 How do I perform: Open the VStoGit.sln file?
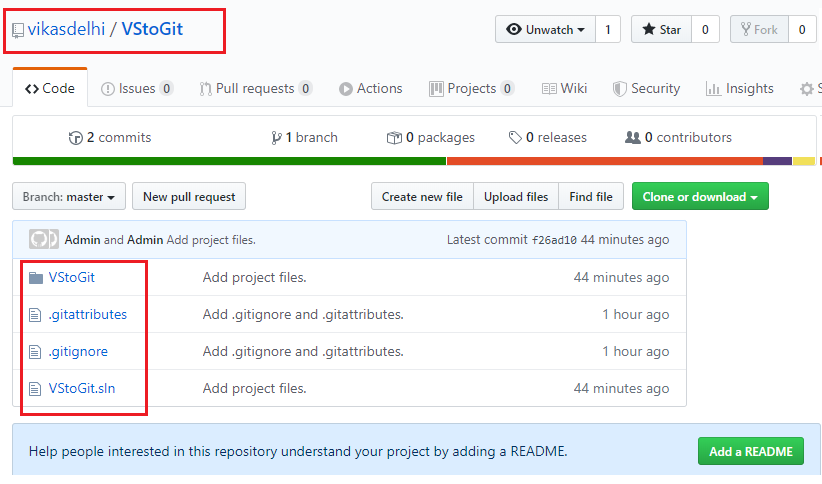tap(82, 388)
